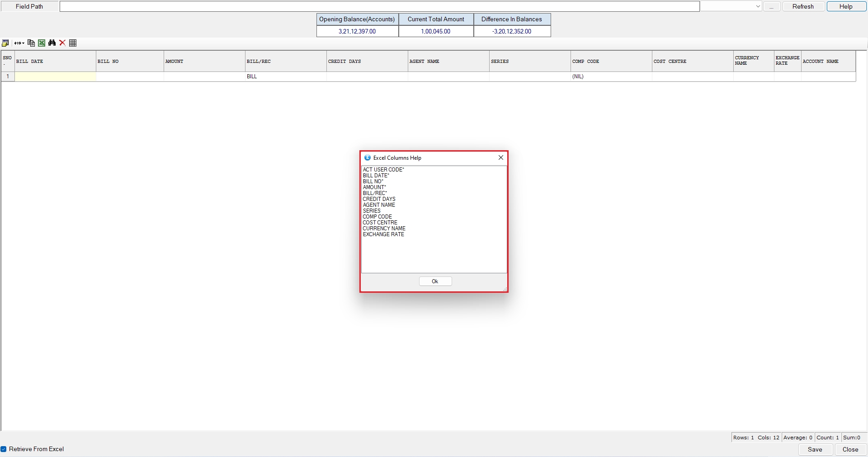Click the grid view toolbar icon
Image resolution: width=868 pixels, height=457 pixels.
tap(73, 43)
